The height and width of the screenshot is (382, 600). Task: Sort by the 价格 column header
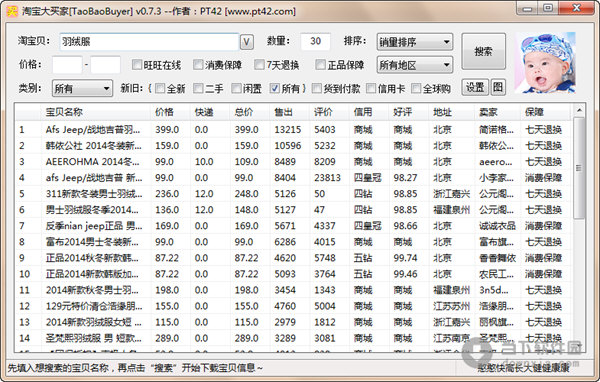(x=171, y=112)
